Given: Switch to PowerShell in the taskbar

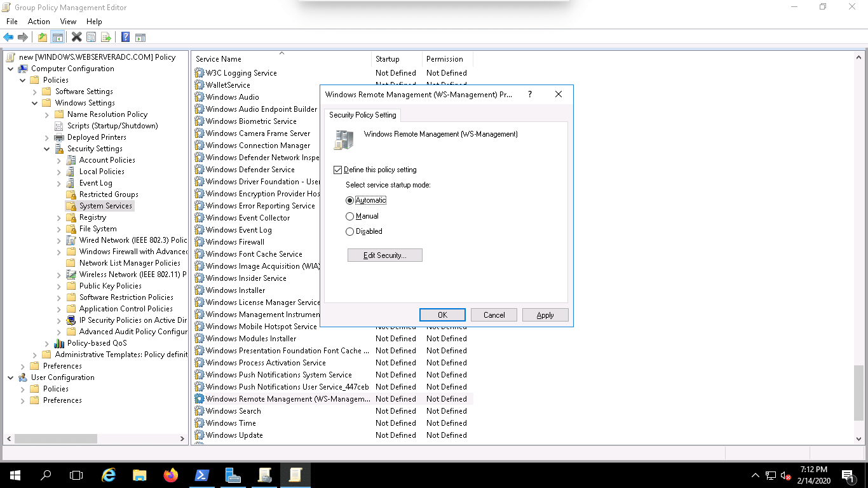Looking at the screenshot, I should pos(202,475).
